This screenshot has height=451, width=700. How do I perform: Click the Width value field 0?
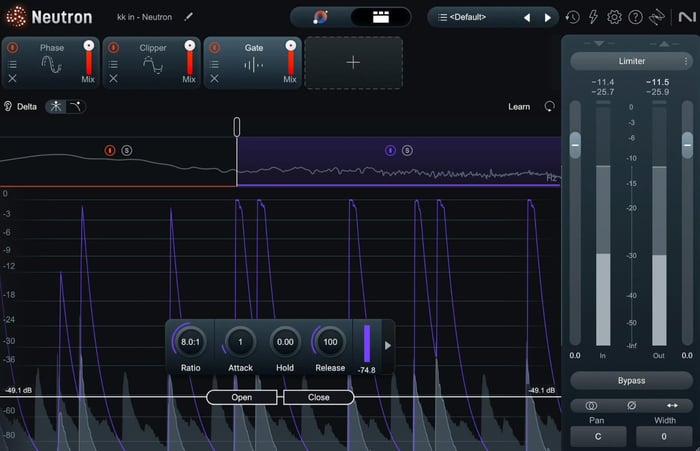point(664,437)
